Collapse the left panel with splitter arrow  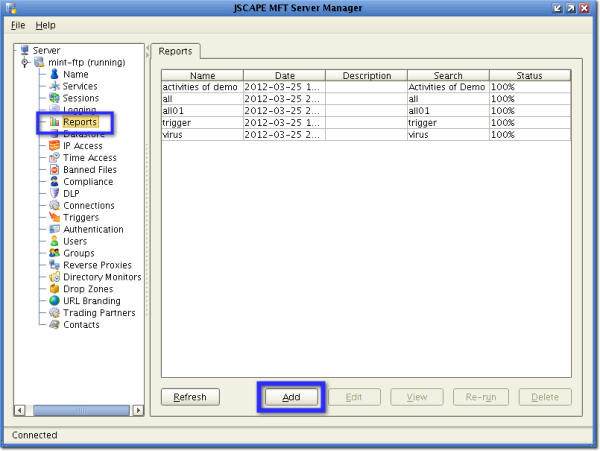point(147,48)
